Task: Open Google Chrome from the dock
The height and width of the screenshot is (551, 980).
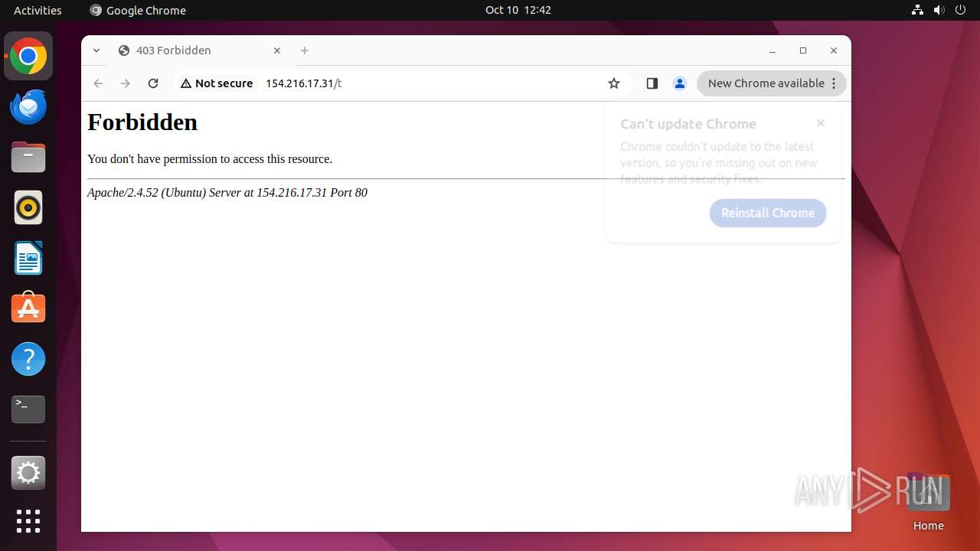Action: (28, 57)
